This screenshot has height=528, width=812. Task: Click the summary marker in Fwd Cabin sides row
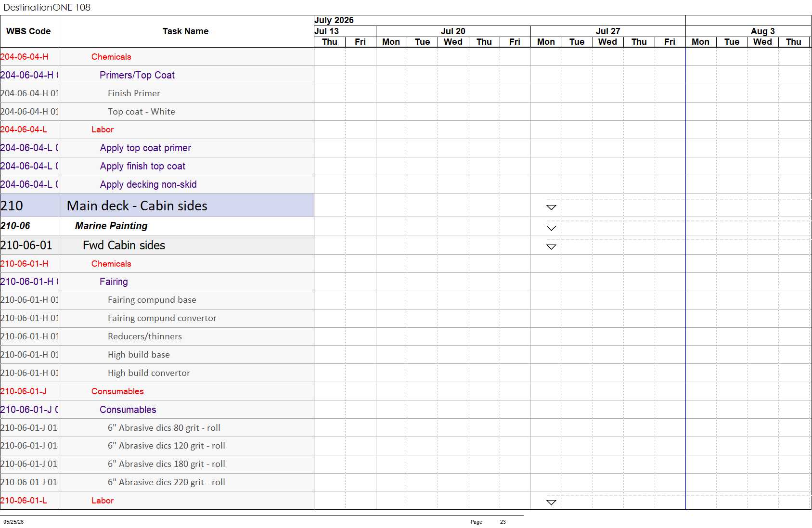coord(551,246)
